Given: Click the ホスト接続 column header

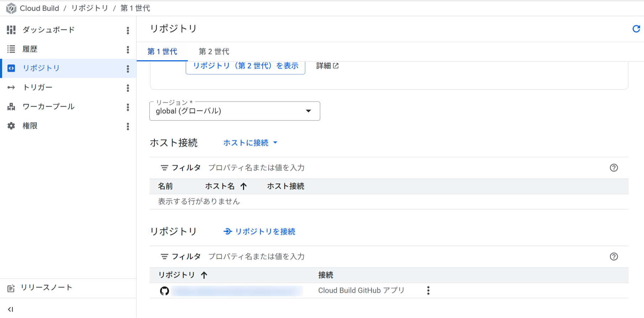Looking at the screenshot, I should pyautogui.click(x=286, y=186).
